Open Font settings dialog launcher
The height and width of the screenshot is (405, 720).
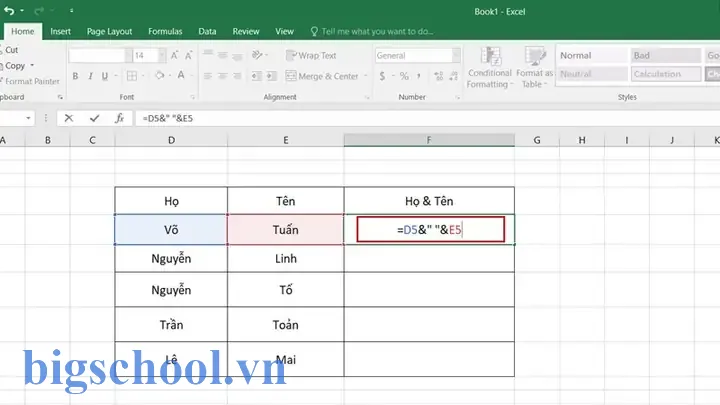coord(192,97)
